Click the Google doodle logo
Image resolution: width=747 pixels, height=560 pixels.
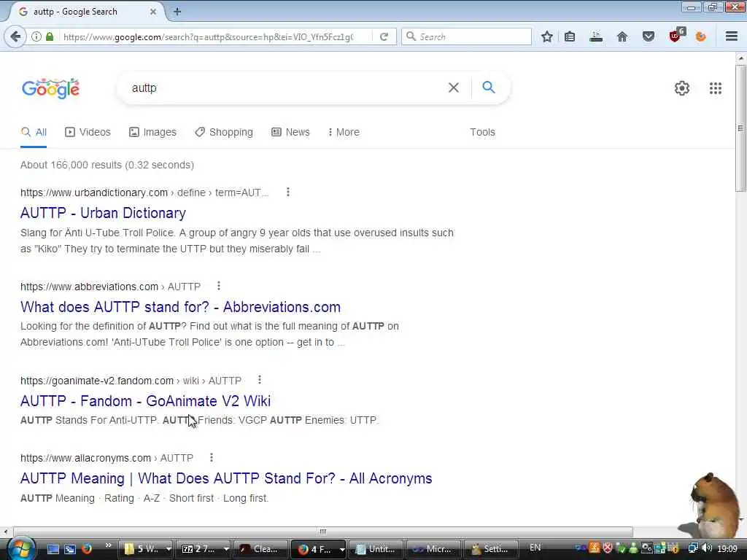click(50, 88)
